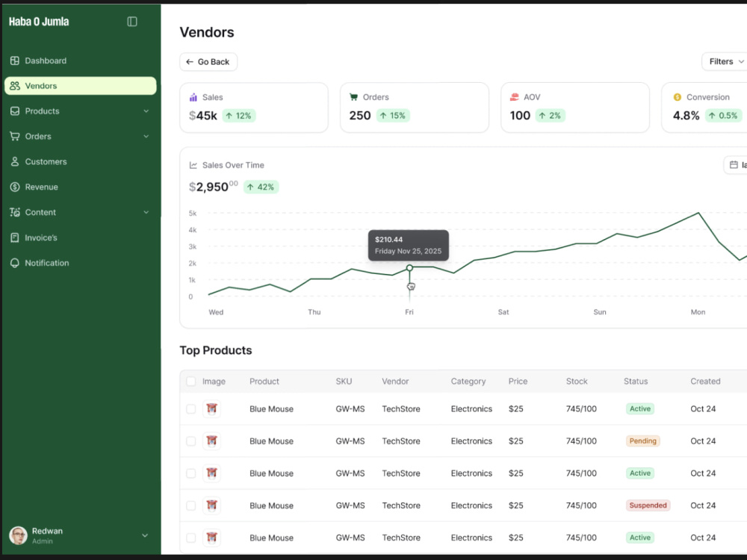Click the Go Back button
Viewport: 747px width, 560px height.
tap(208, 62)
